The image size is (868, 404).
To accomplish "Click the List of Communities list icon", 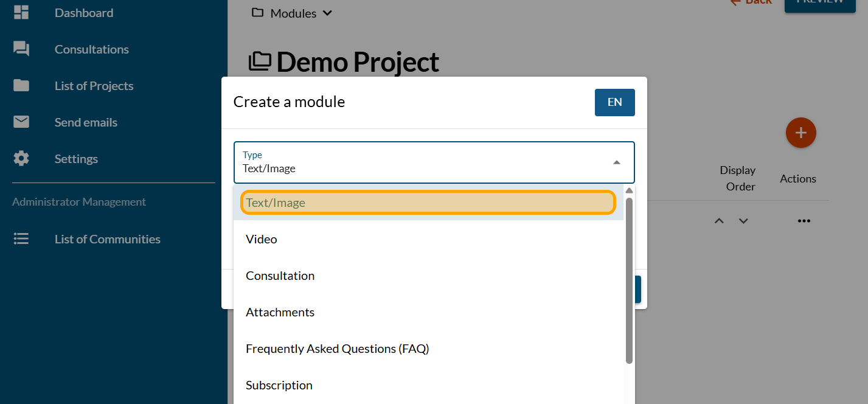I will (x=21, y=239).
